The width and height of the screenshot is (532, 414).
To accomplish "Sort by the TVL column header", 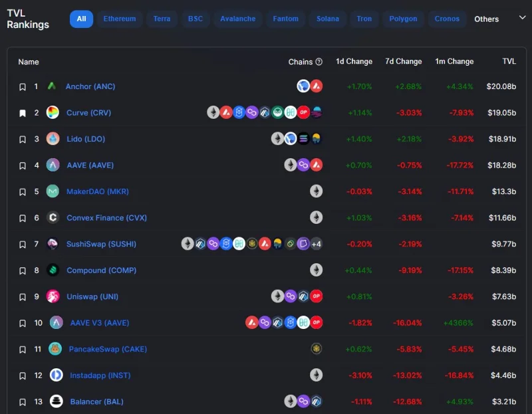I will tap(509, 61).
